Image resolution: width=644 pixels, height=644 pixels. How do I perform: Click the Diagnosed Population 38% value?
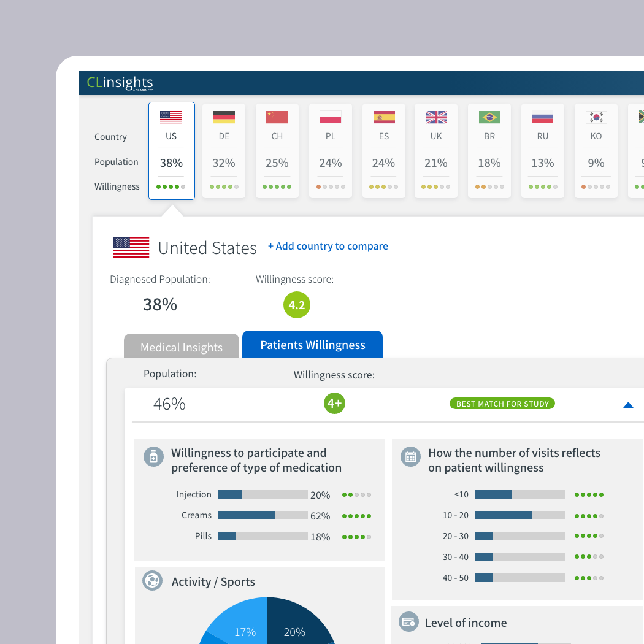tap(160, 305)
